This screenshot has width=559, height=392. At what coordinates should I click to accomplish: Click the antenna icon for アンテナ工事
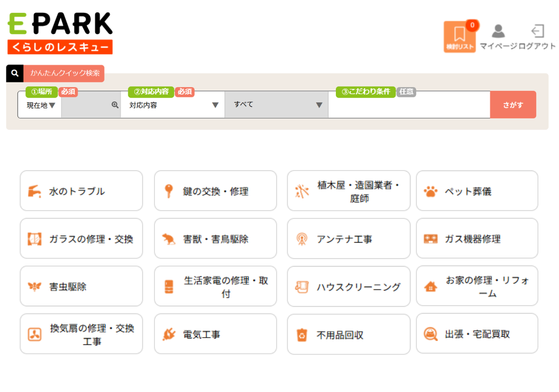pos(302,239)
